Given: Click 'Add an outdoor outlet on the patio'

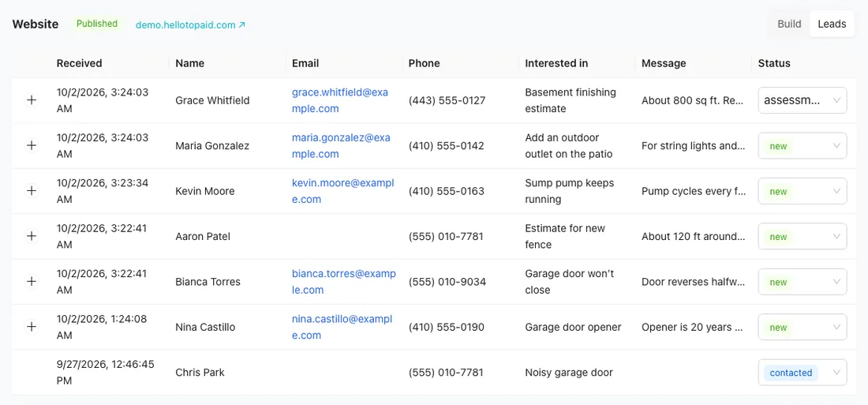Looking at the screenshot, I should (x=568, y=146).
